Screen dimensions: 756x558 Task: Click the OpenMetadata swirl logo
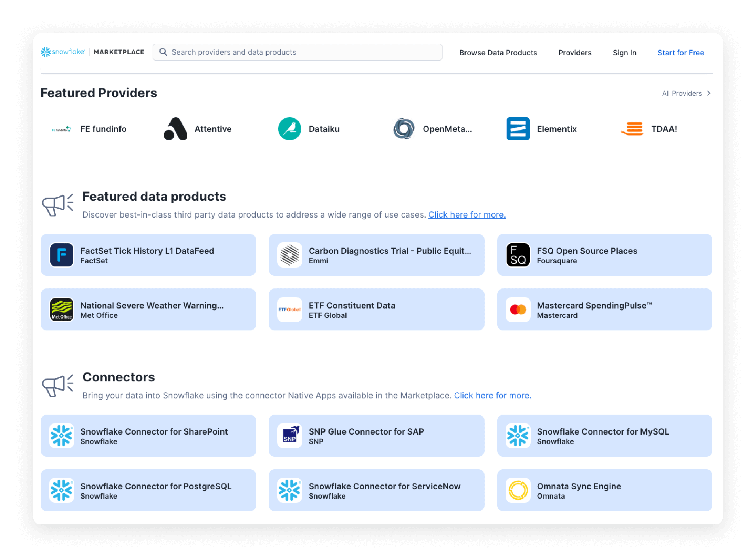tap(404, 129)
